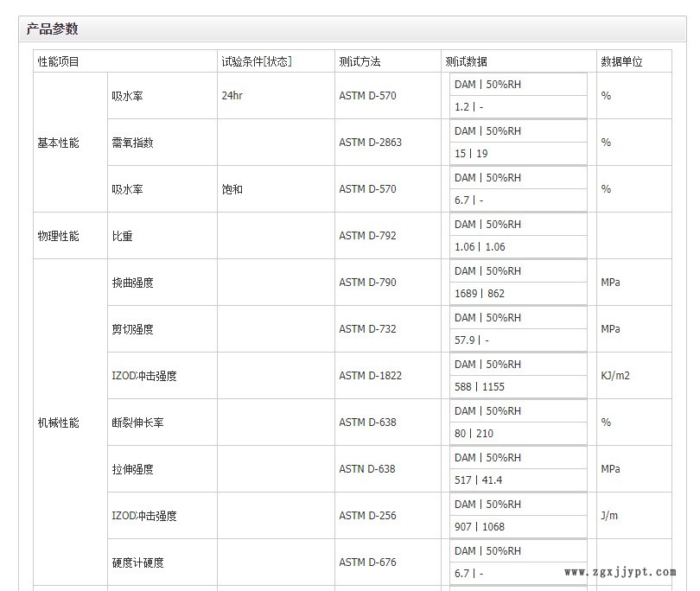The image size is (700, 591).
Task: Click the ASTM D-2863 test method
Action: point(370,143)
